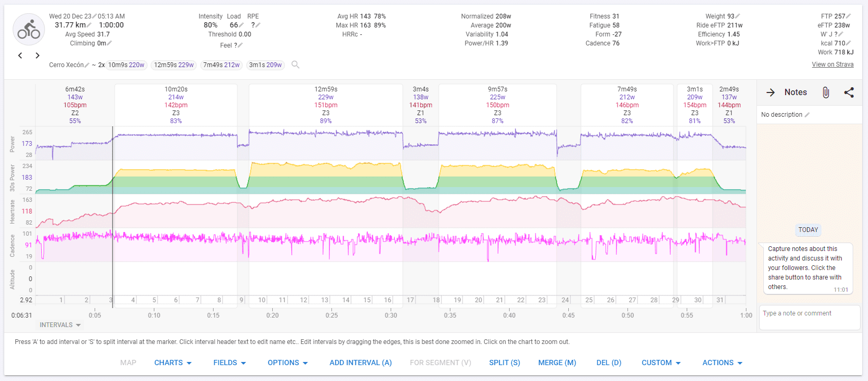The image size is (868, 381).
Task: Open the FIELDS dropdown menu
Action: point(229,363)
